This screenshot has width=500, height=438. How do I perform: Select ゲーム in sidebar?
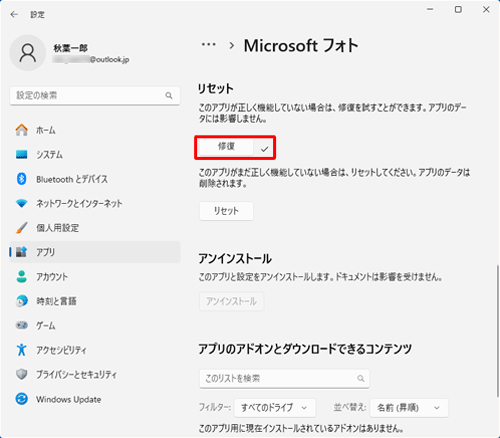click(95, 325)
